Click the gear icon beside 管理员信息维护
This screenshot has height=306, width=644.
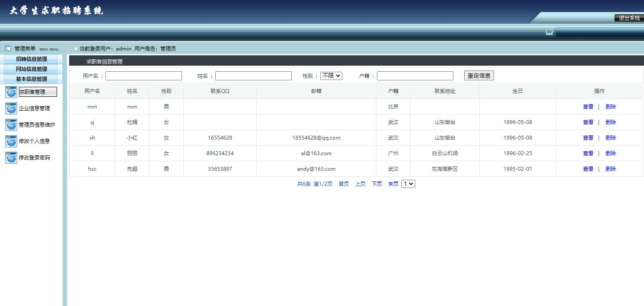click(x=11, y=125)
